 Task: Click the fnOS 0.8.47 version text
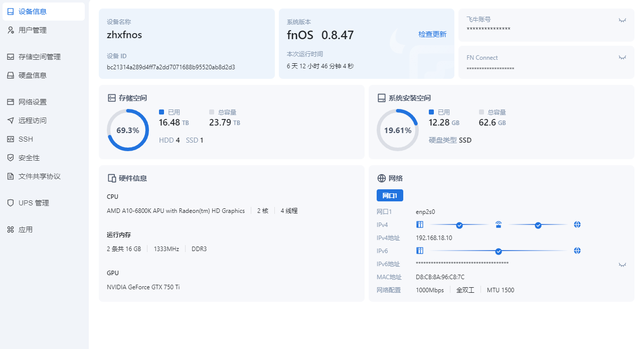tap(320, 35)
